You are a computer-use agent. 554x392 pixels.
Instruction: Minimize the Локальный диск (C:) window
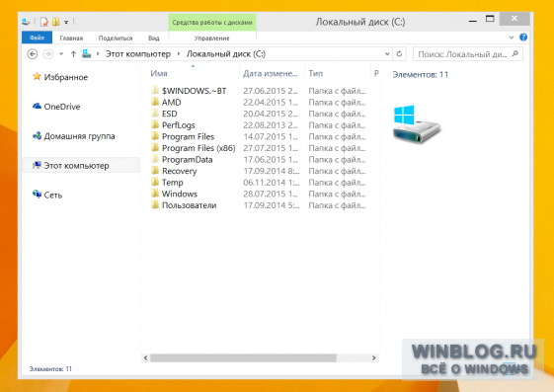coord(473,20)
